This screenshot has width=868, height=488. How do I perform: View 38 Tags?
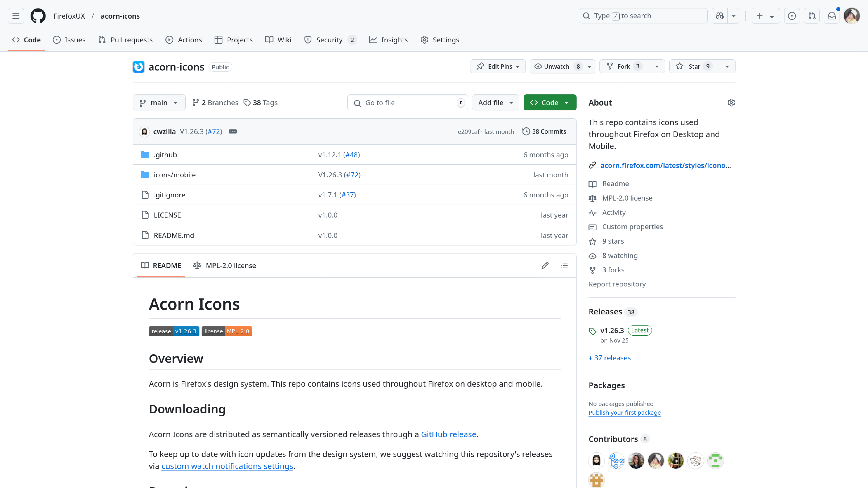(260, 103)
